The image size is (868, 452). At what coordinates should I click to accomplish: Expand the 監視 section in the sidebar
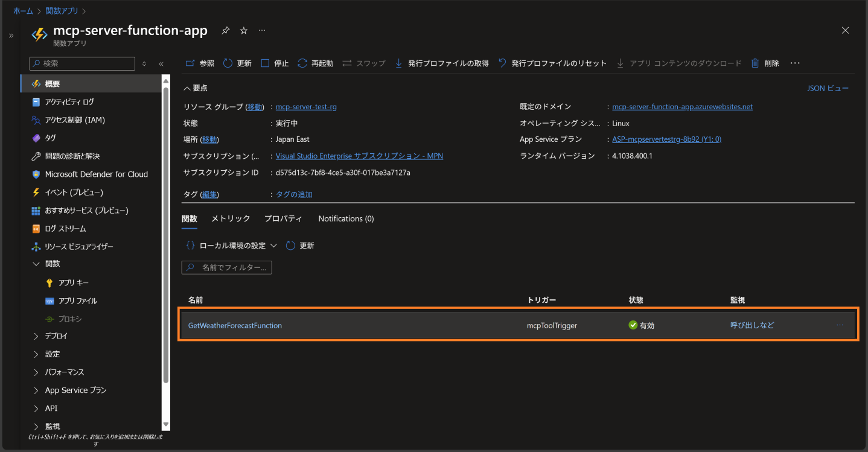click(36, 427)
